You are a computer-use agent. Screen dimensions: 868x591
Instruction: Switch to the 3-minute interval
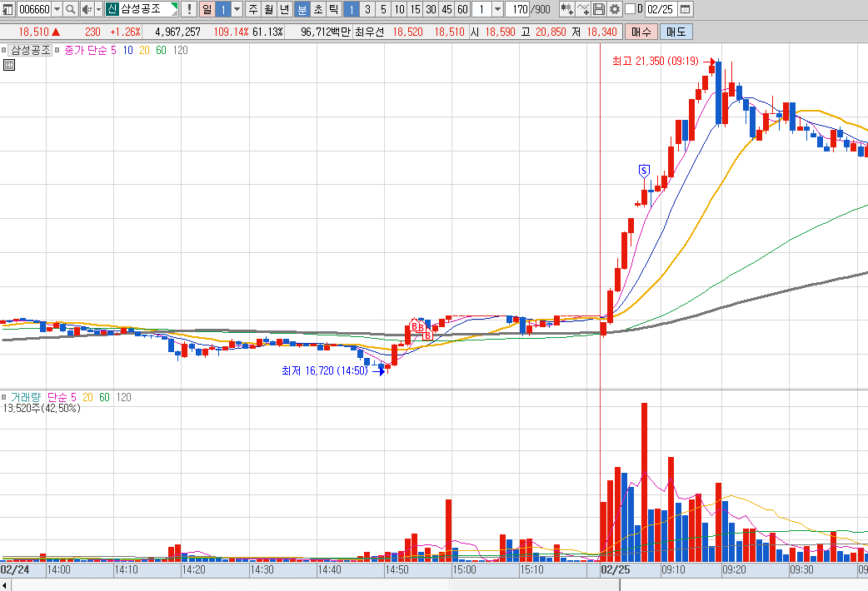[x=367, y=9]
